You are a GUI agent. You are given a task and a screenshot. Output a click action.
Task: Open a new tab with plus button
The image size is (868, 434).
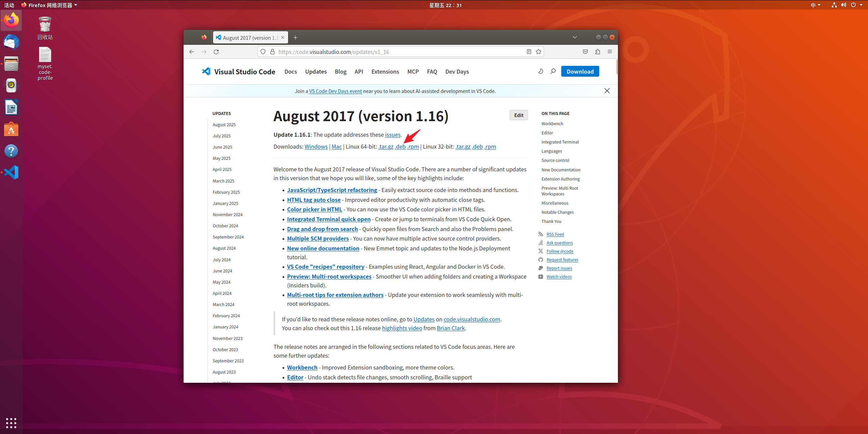click(295, 37)
